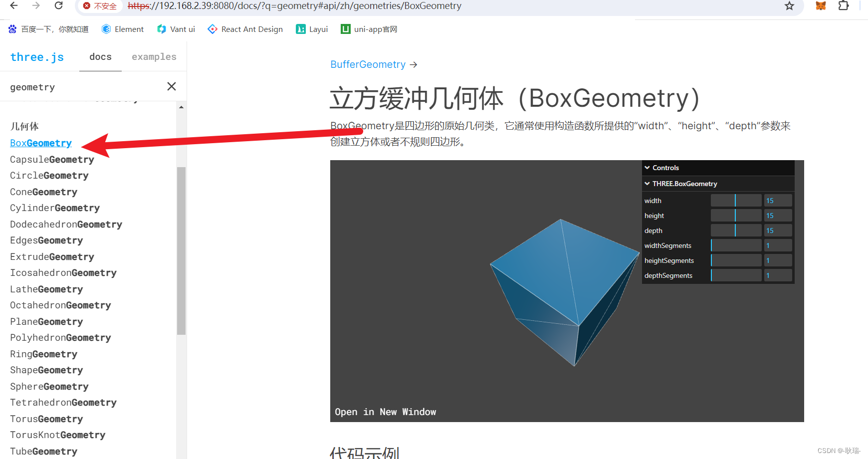Open IcosahedronGeometry docs page
The width and height of the screenshot is (868, 459).
pyautogui.click(x=63, y=273)
